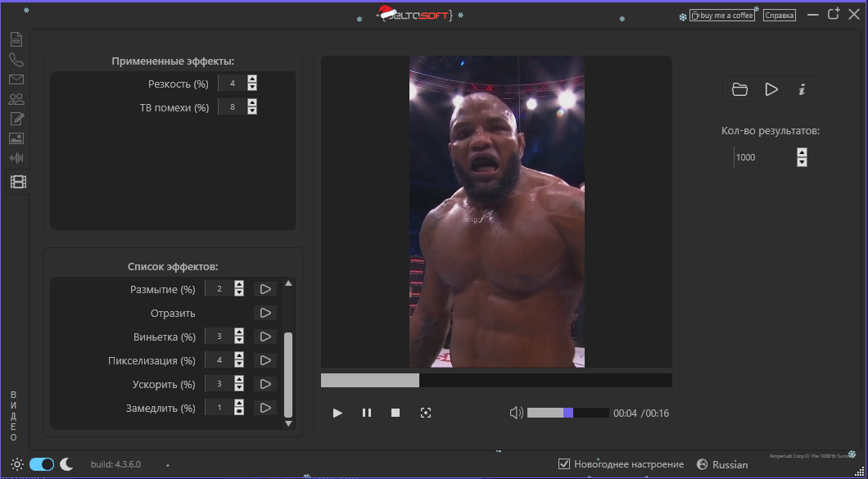
Task: Decrease the Кол-во результатов value
Action: (802, 162)
